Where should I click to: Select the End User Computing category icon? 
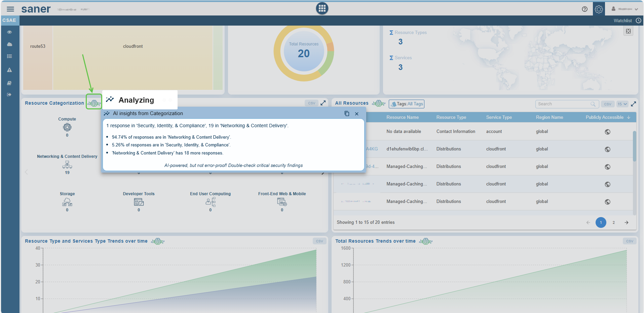(x=211, y=202)
